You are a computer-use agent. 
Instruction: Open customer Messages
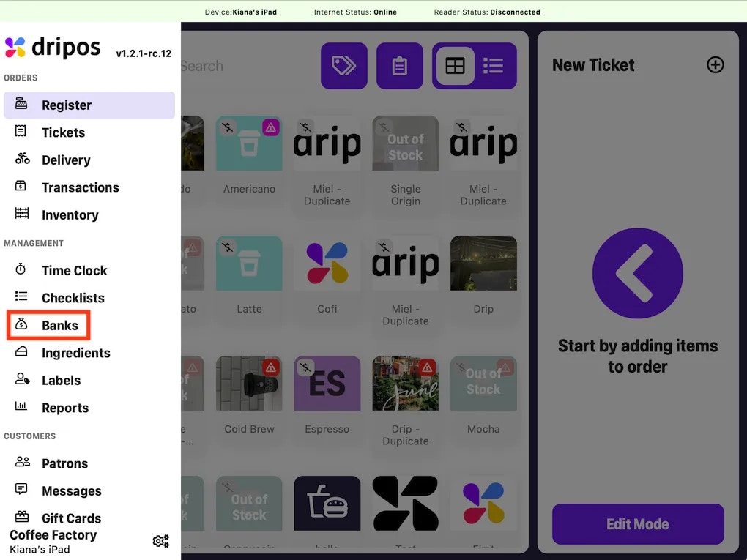[x=72, y=491]
